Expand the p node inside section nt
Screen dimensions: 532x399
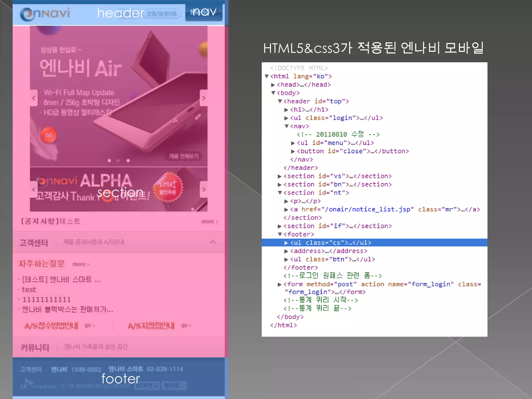pyautogui.click(x=286, y=201)
